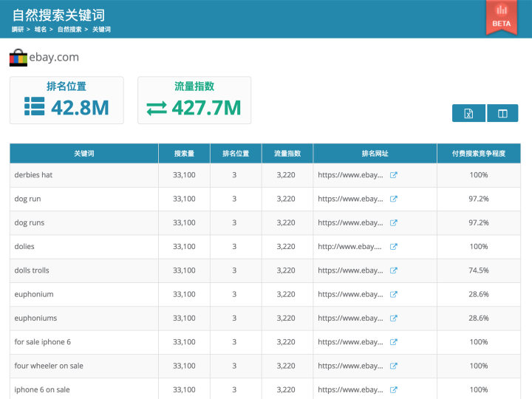Open external link icon for euphonium
This screenshot has height=399, width=532.
[x=394, y=295]
